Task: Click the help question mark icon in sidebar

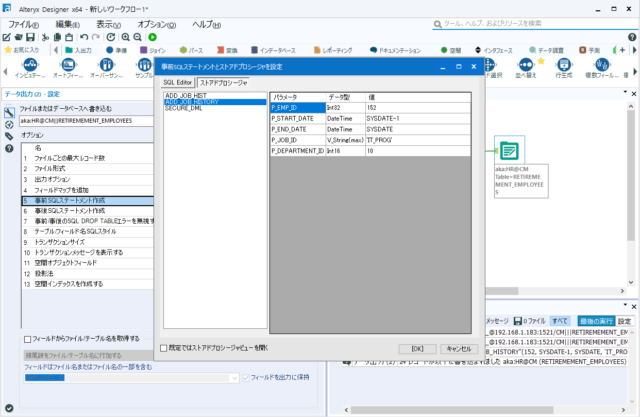Action: coord(8,148)
